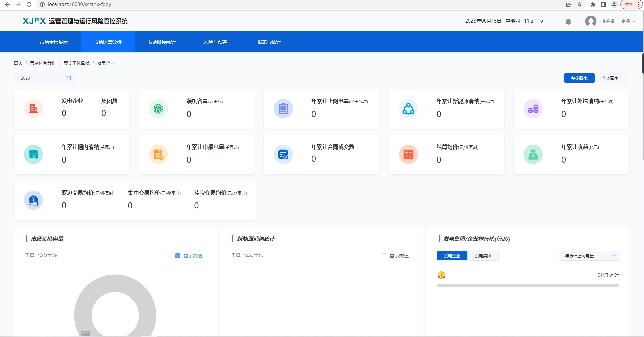Click the red 结算均价 calculator icon

[x=408, y=154]
